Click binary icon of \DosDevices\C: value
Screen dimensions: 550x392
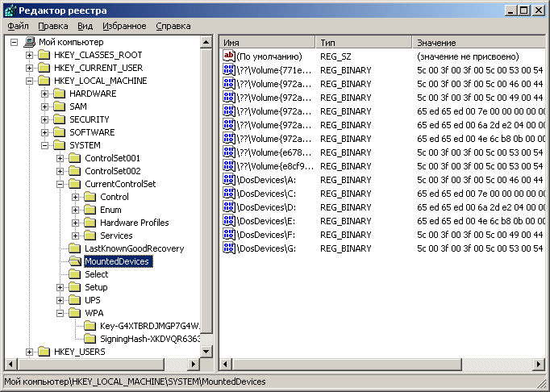pos(229,194)
